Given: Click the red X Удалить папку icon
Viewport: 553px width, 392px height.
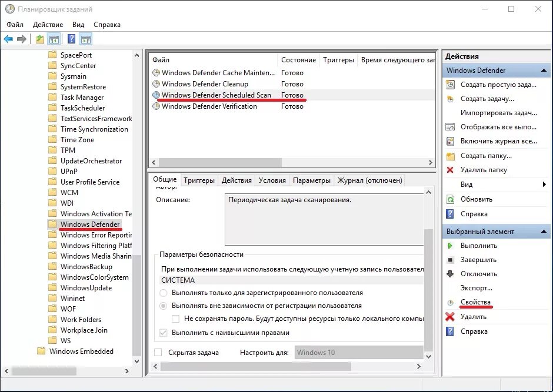Looking at the screenshot, I should 450,170.
